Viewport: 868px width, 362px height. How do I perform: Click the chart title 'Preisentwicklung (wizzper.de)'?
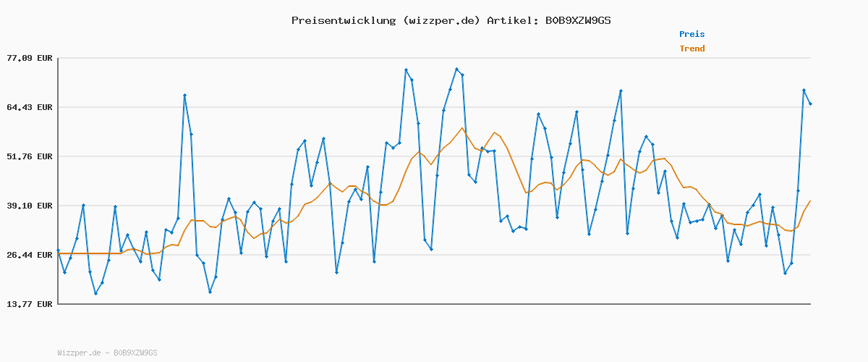pos(386,20)
